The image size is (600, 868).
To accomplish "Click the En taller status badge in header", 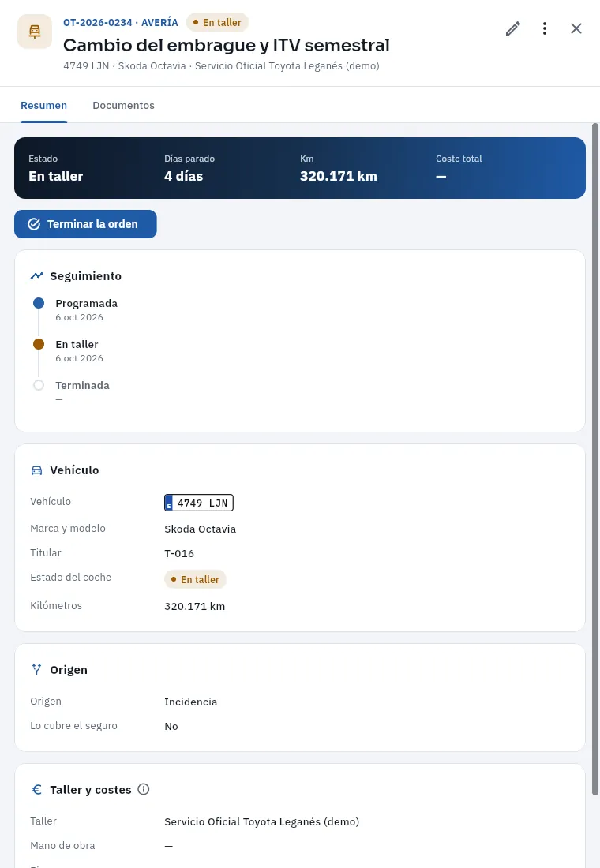I will coord(217,23).
